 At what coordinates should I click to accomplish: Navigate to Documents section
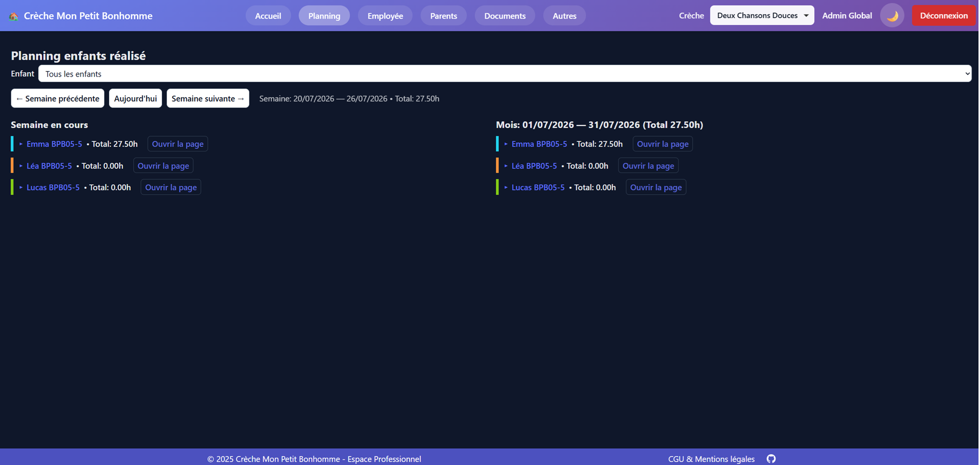505,16
